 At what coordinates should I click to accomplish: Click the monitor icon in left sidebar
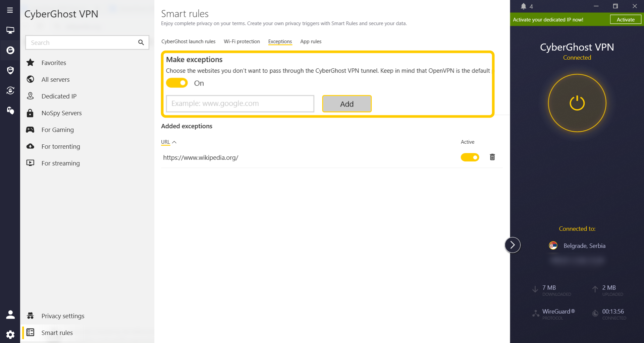(10, 30)
